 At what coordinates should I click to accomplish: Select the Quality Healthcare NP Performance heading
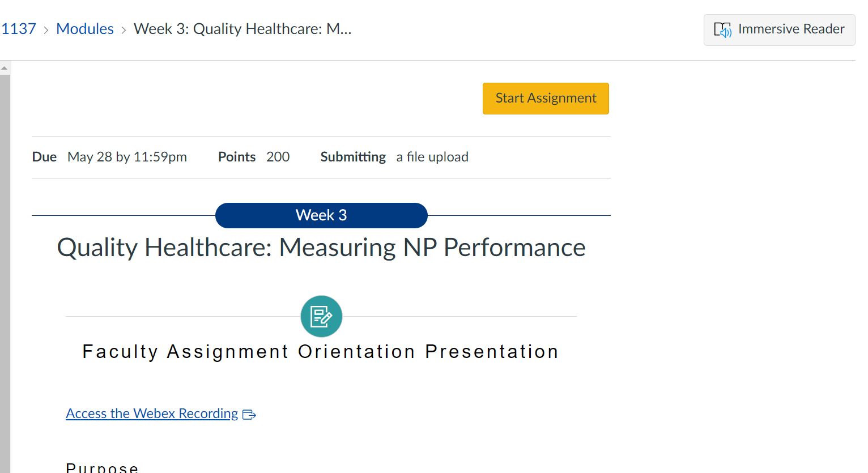click(x=321, y=248)
